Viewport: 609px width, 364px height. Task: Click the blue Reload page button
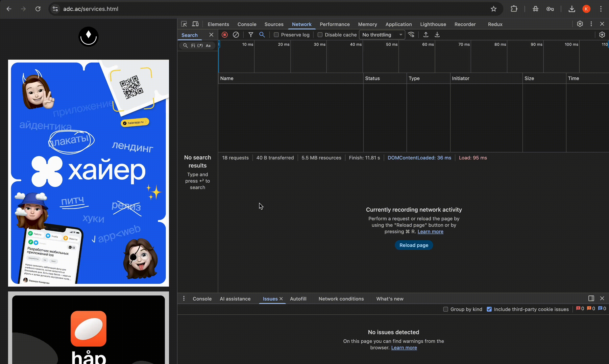click(414, 245)
